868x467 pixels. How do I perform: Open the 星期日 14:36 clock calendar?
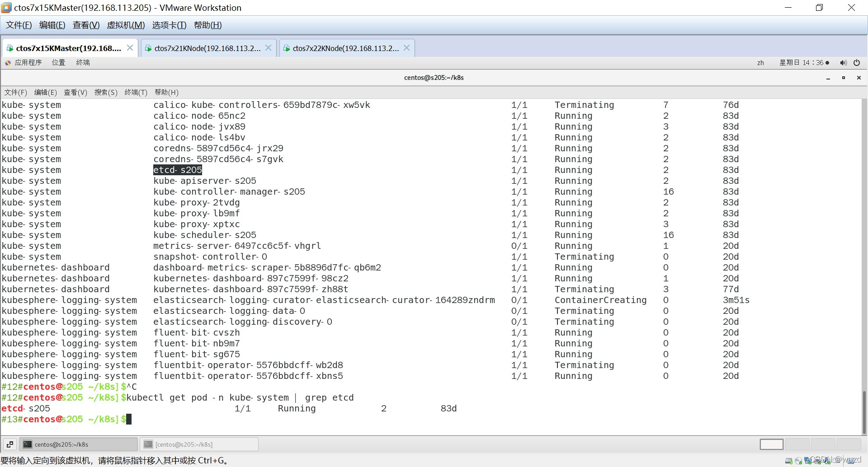tap(804, 63)
